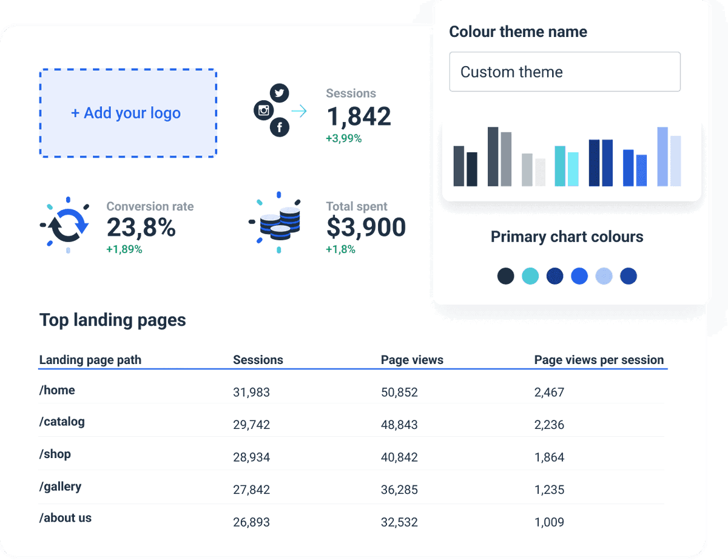Screen dimensions: 728x560
Task: Select the teal primary chart colour swatch
Action: 530,276
